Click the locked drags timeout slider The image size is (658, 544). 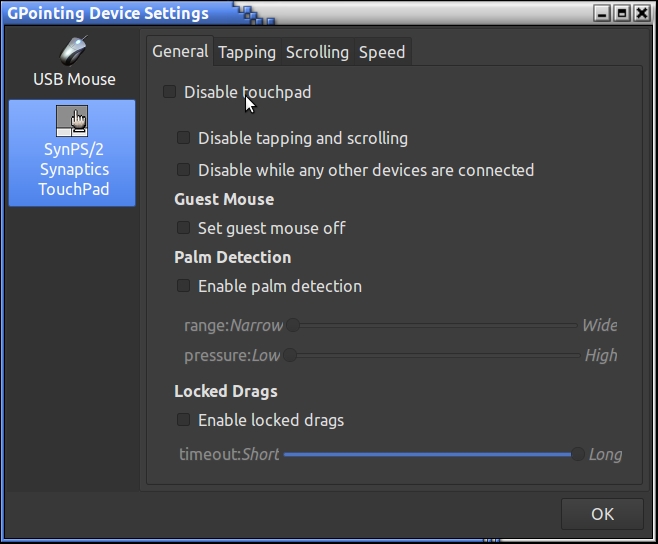point(430,454)
